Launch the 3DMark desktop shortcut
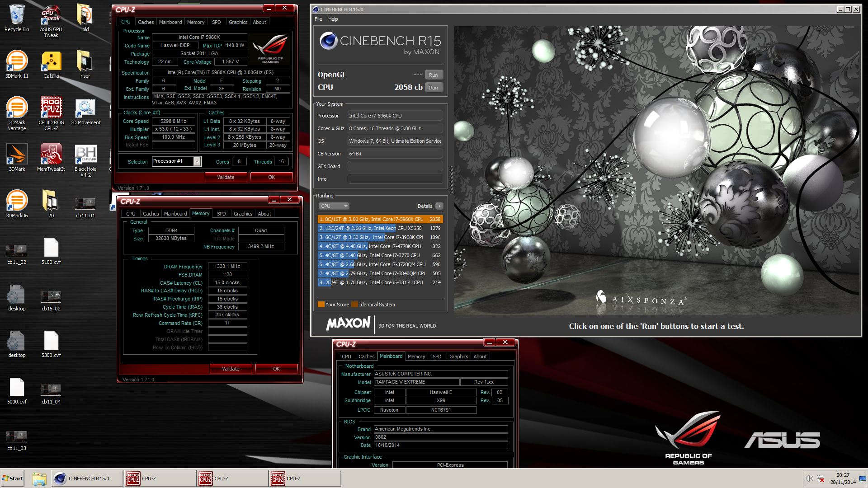This screenshot has height=488, width=868. (17, 158)
